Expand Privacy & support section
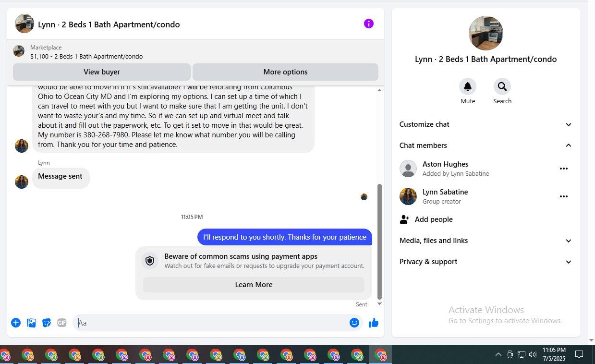The image size is (595, 364). 486,262
